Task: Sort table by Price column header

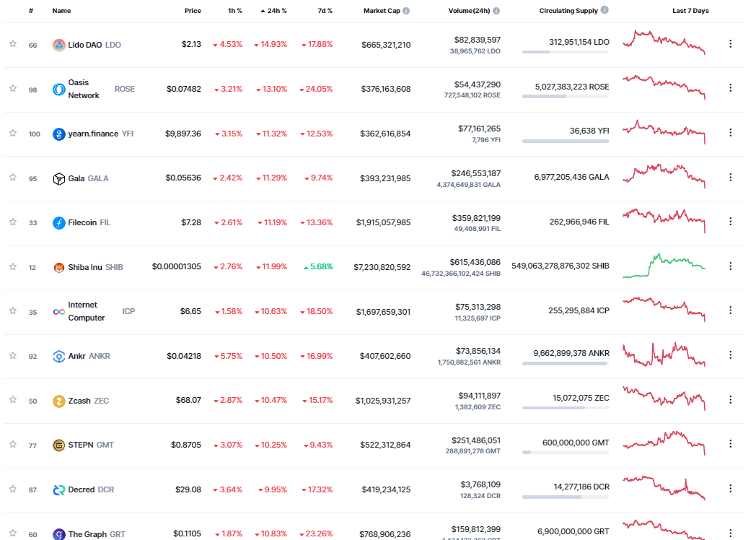Action: (192, 11)
